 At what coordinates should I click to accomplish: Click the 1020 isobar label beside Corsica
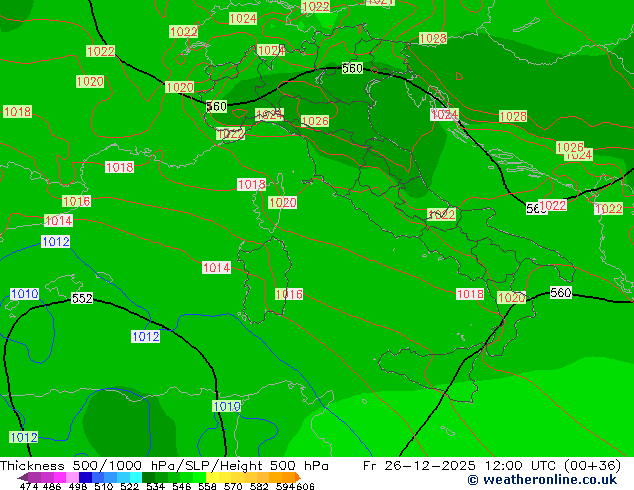(x=282, y=203)
